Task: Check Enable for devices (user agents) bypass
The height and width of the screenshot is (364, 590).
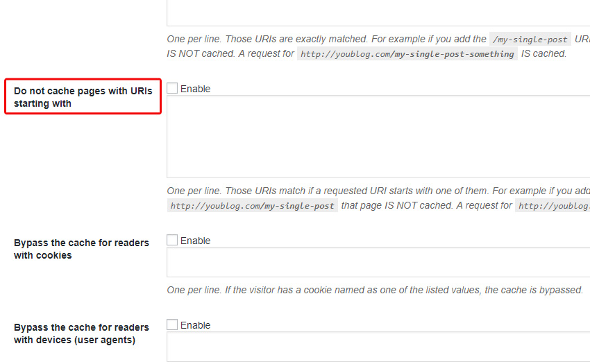Action: click(x=172, y=324)
